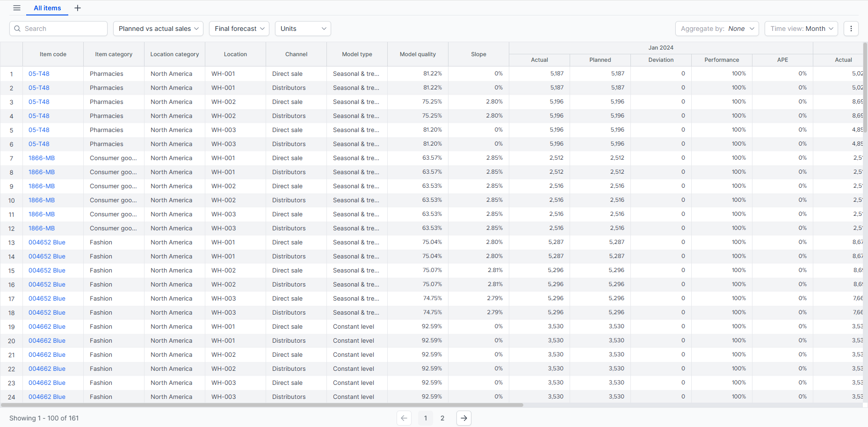Add a new tab with plus icon
This screenshot has width=868, height=427.
(x=78, y=8)
